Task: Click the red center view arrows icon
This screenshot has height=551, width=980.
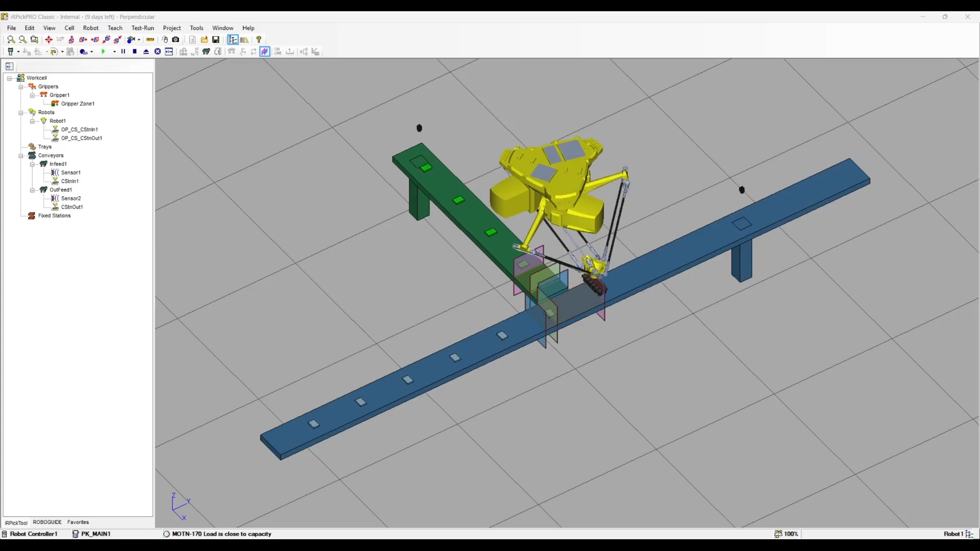Action: coord(48,39)
